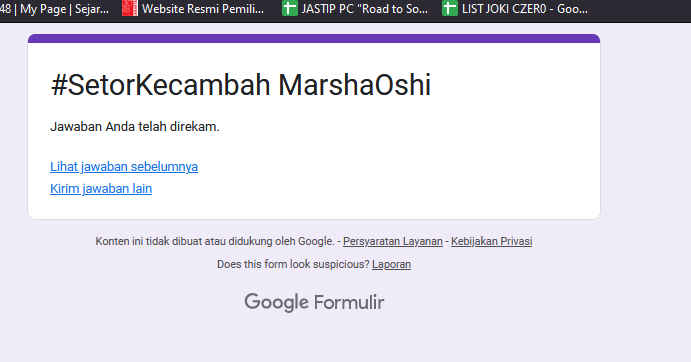Click 'Jawaban Anda telah direkam.' message
Screen dimensions: 691x362
click(x=135, y=127)
